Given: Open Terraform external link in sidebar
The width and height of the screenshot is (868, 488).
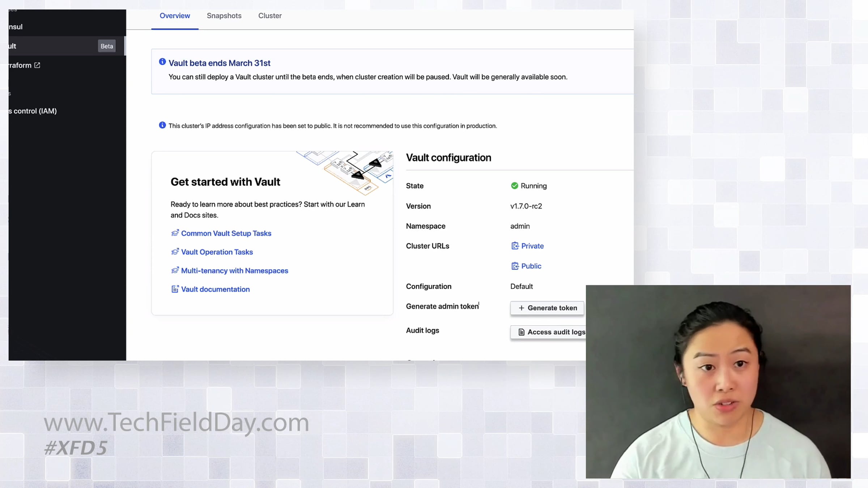Looking at the screenshot, I should [x=24, y=65].
